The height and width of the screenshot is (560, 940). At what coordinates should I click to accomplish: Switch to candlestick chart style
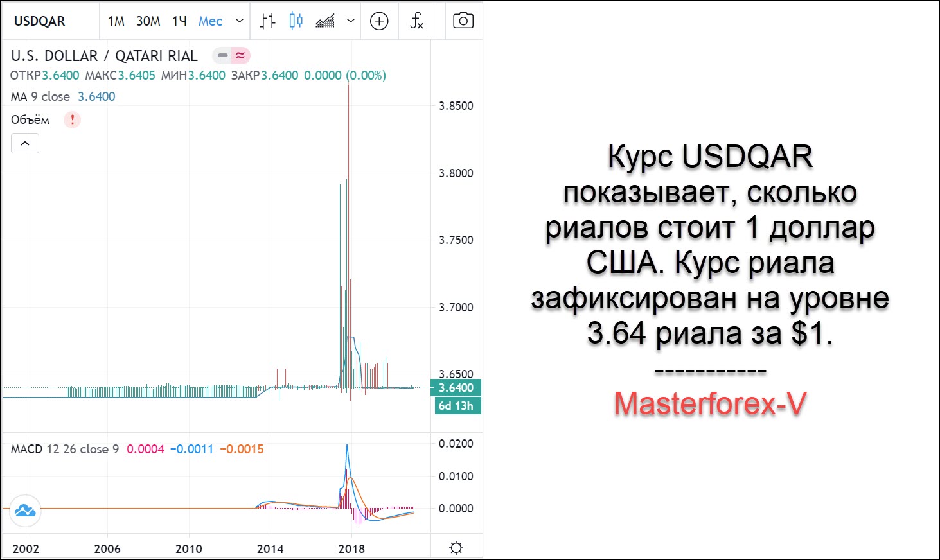[296, 21]
